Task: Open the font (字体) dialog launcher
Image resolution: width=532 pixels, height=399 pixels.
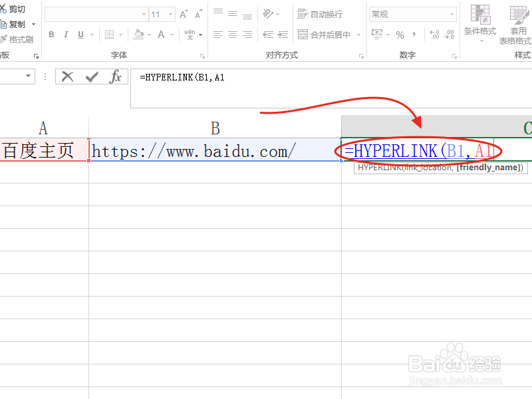Action: coord(202,56)
